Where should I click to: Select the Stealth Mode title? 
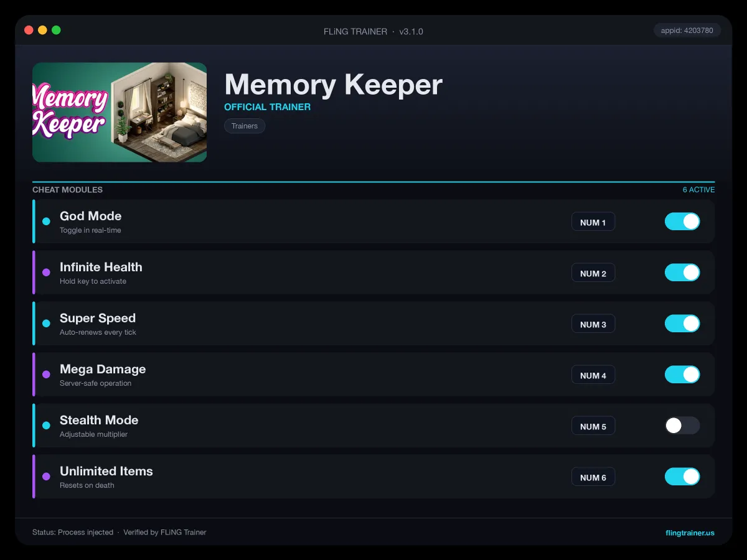coord(99,420)
